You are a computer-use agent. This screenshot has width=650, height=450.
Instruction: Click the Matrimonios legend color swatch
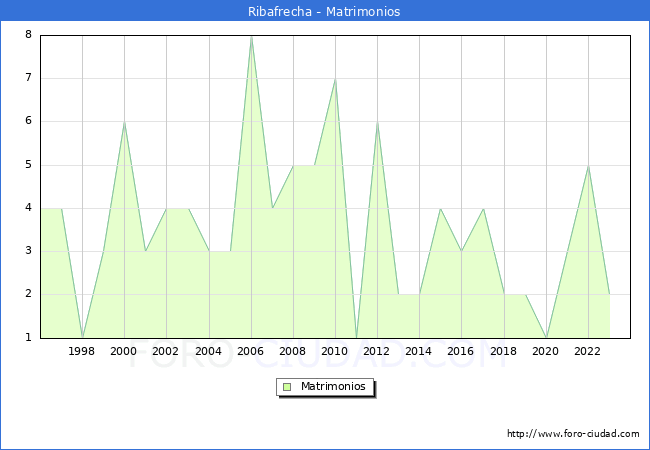pos(287,387)
